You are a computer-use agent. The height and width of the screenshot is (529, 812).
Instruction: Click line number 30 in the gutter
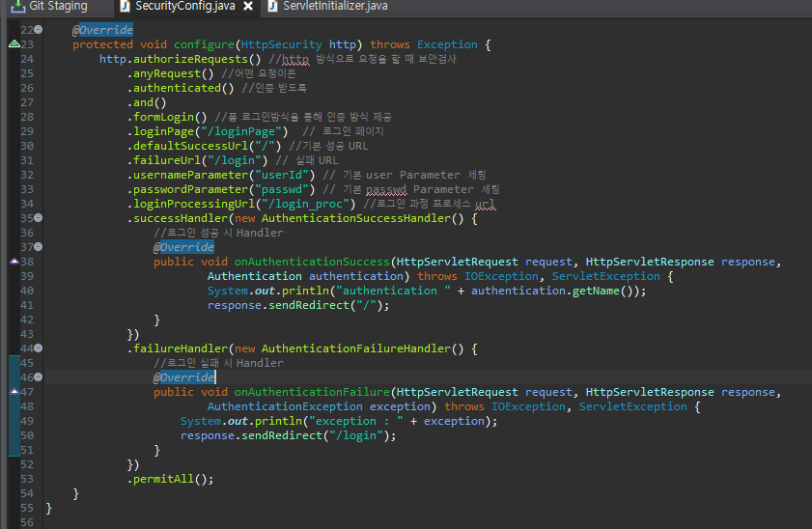coord(27,146)
